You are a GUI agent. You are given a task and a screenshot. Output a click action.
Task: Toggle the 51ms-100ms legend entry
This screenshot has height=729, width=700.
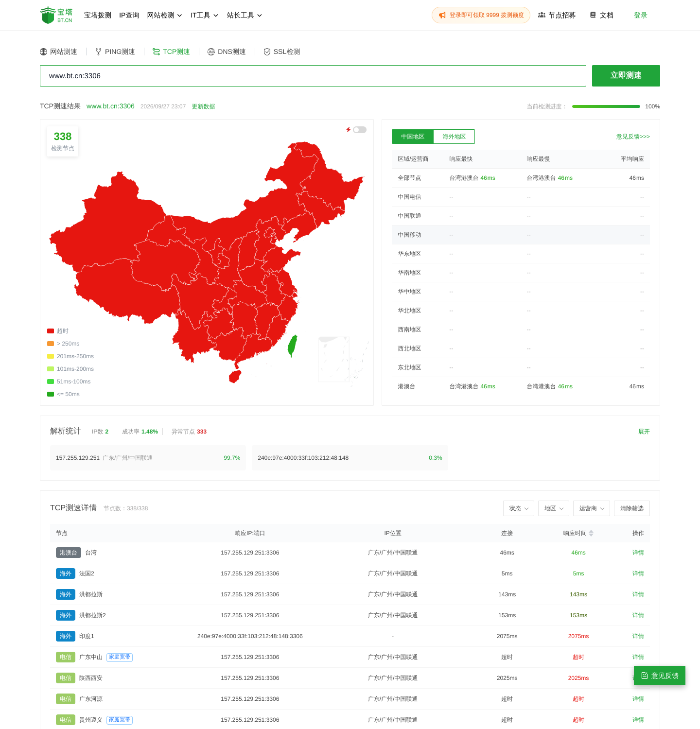69,382
